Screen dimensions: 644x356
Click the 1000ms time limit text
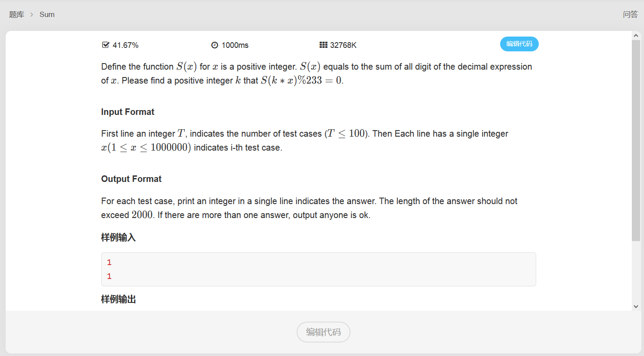tap(235, 45)
